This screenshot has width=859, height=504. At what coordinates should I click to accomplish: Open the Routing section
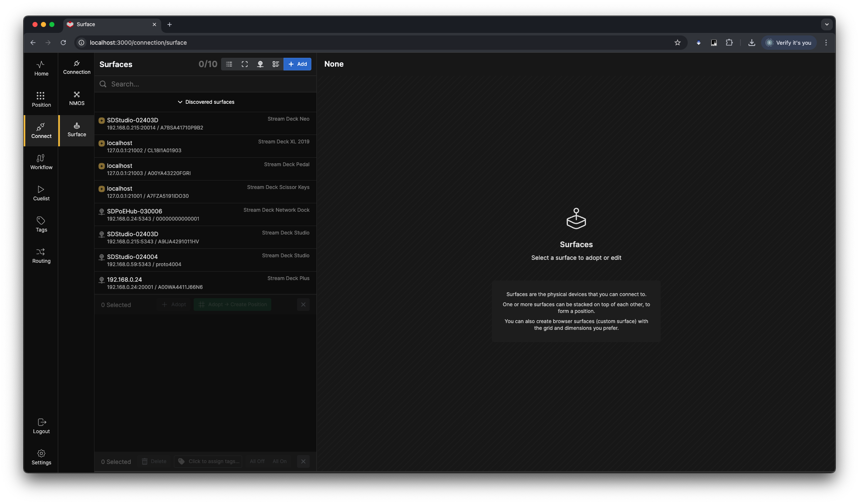(41, 256)
